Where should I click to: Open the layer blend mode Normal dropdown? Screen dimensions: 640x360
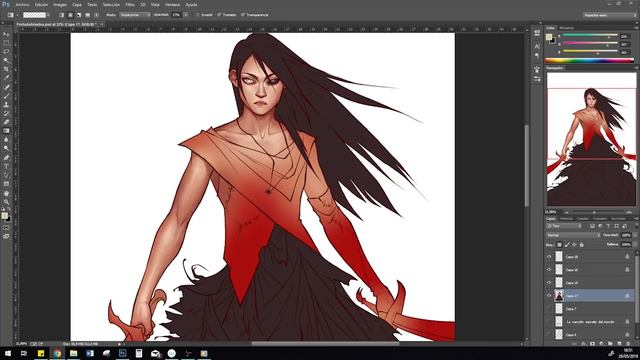click(x=573, y=235)
